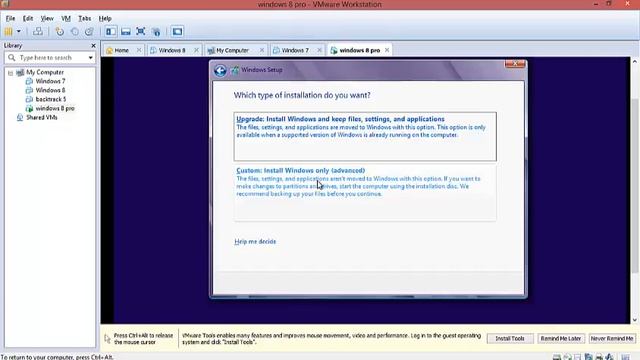
Task: Close the My Computer tab
Action: pos(262,50)
